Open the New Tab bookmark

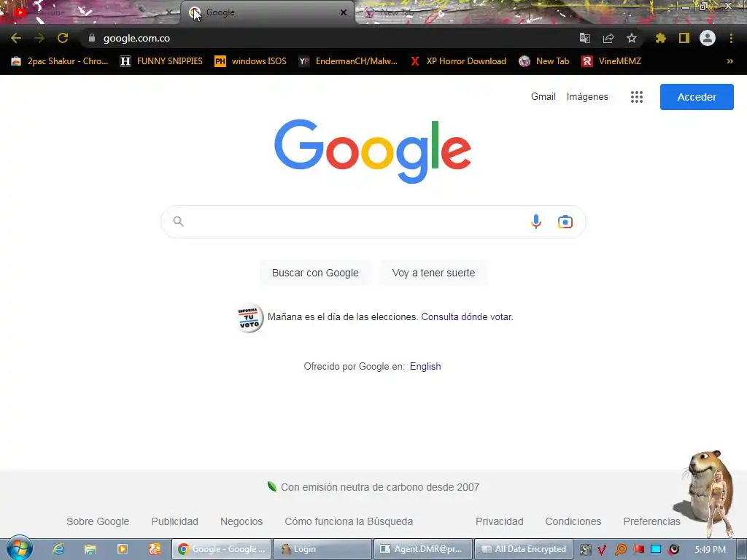544,61
